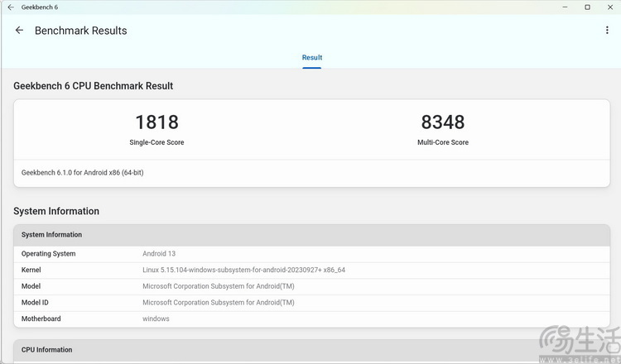Minimize the Geekbench 6 window

566,7
